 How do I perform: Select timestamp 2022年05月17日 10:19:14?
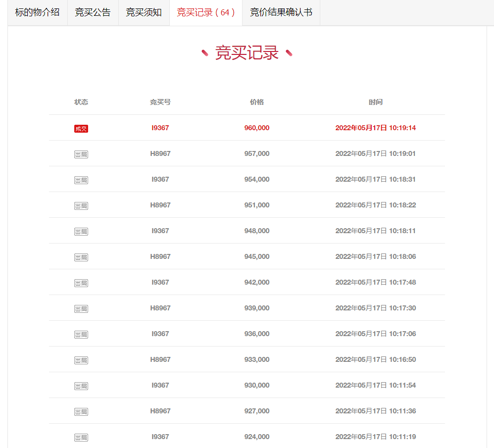tap(376, 128)
